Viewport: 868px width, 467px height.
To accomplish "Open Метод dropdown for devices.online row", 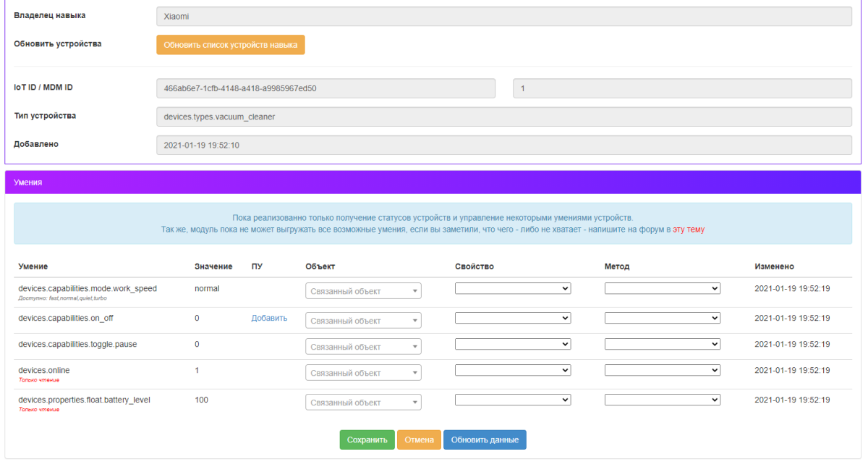I will click(x=662, y=370).
